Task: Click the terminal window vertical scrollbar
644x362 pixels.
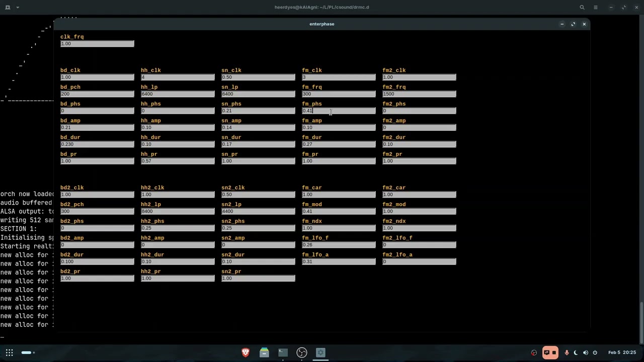Action: (641, 322)
